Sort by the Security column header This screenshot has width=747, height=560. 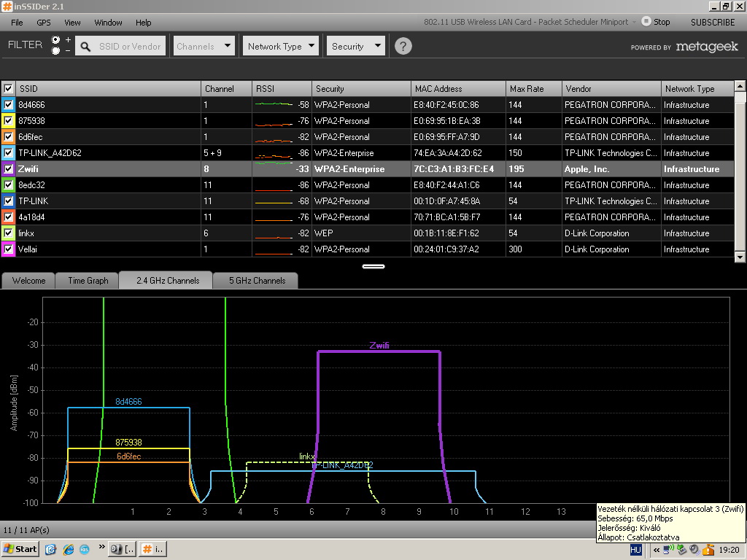tap(361, 88)
